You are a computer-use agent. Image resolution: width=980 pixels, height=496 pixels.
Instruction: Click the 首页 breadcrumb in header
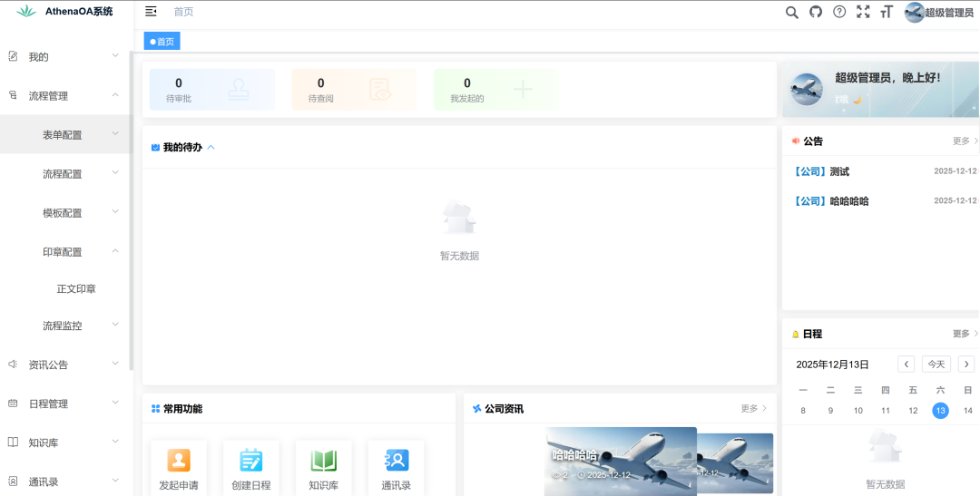pos(183,12)
